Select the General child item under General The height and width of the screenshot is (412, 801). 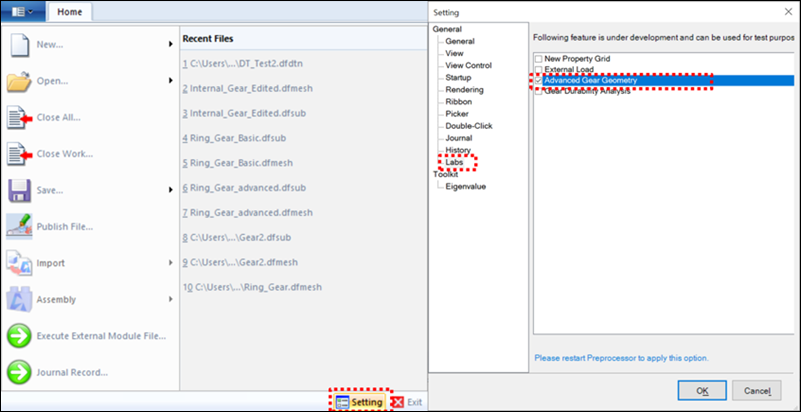tap(460, 41)
